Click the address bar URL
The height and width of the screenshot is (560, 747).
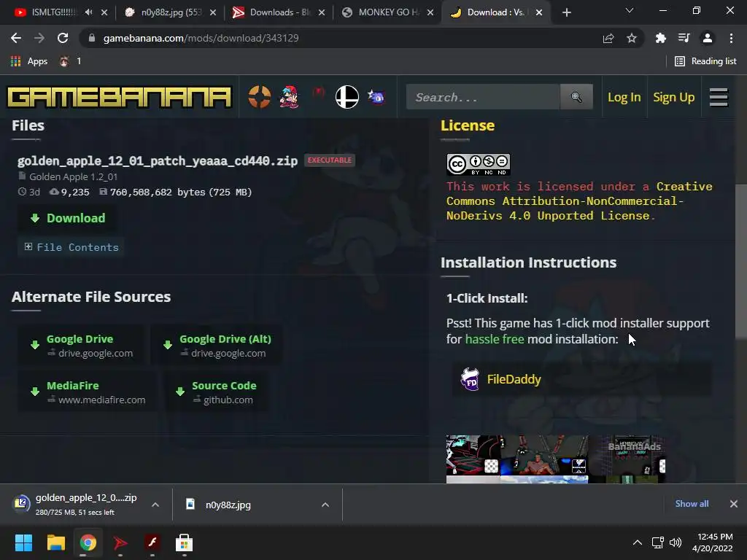click(201, 38)
